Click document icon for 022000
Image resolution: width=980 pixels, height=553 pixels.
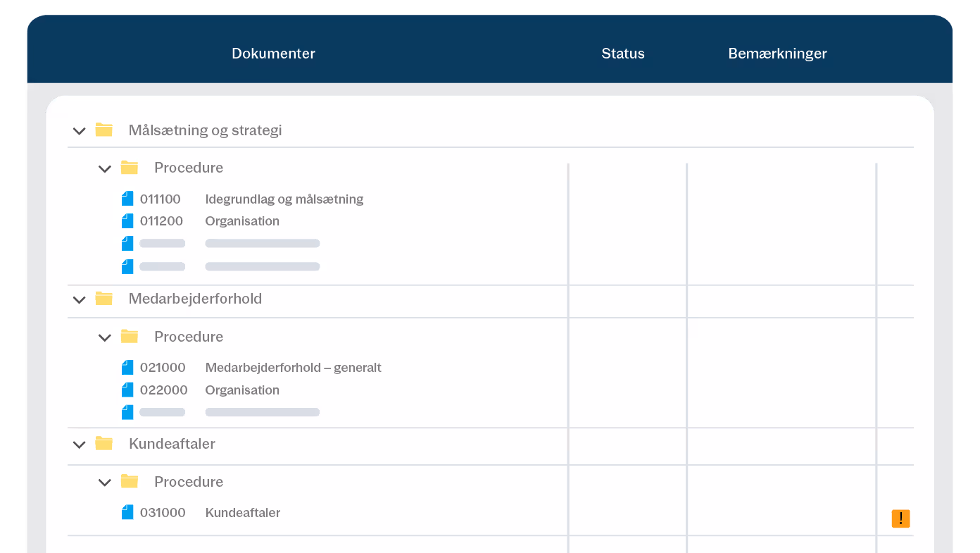coord(127,390)
